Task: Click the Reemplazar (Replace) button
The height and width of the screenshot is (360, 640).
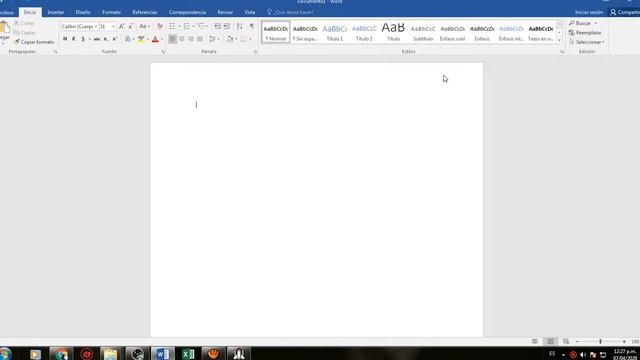Action: pyautogui.click(x=585, y=33)
